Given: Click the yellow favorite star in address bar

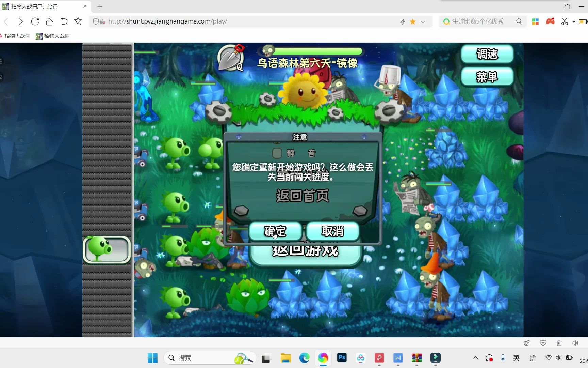Looking at the screenshot, I should tap(413, 22).
